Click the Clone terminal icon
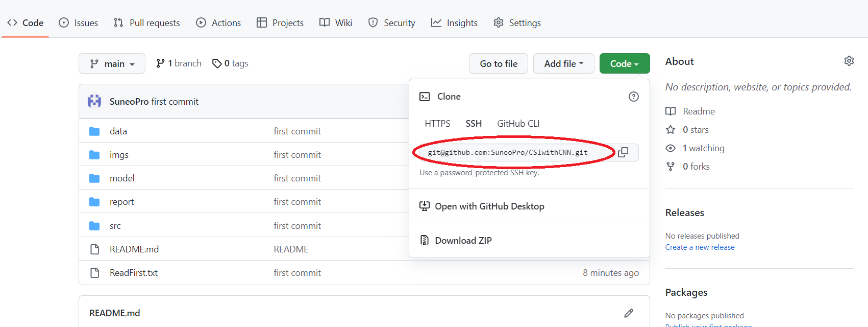The width and height of the screenshot is (868, 327). [x=425, y=97]
